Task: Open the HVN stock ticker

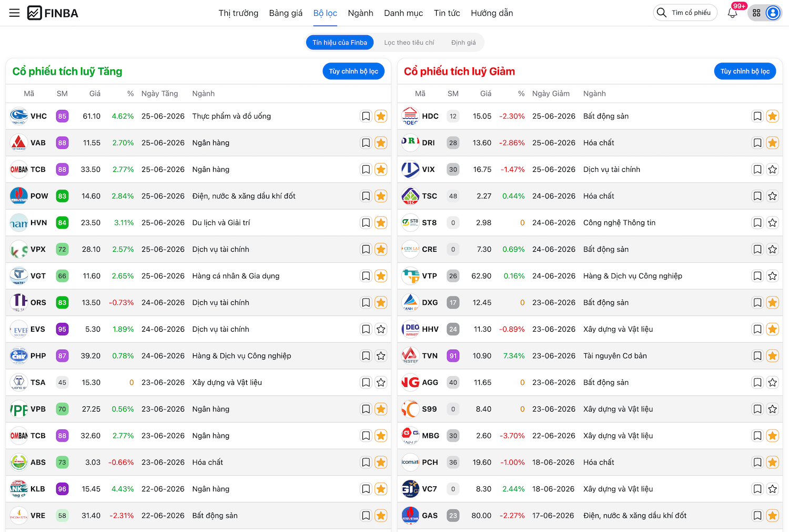Action: click(39, 223)
